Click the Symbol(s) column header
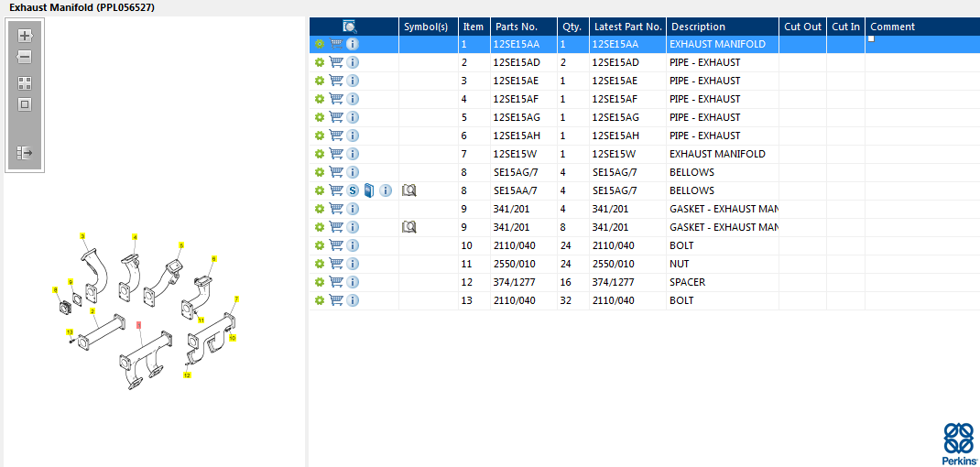980x467 pixels. [428, 27]
